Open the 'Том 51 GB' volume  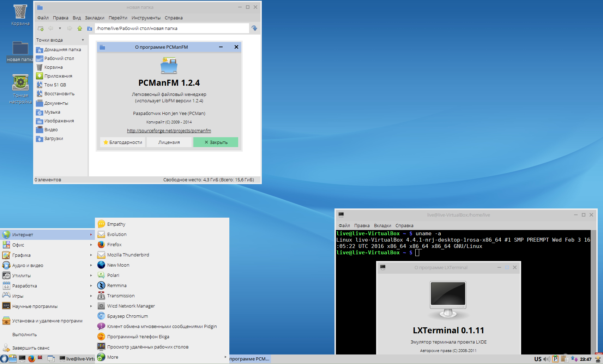61,85
